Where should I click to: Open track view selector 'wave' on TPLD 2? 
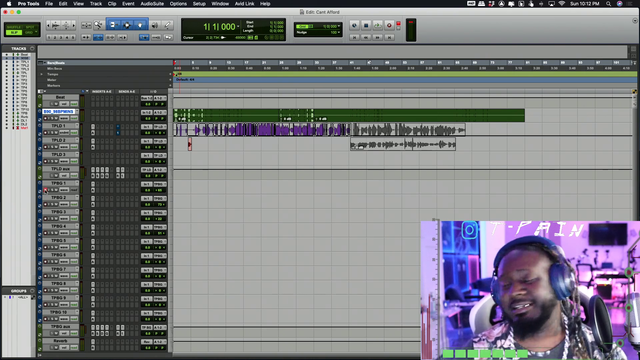pyautogui.click(x=64, y=147)
